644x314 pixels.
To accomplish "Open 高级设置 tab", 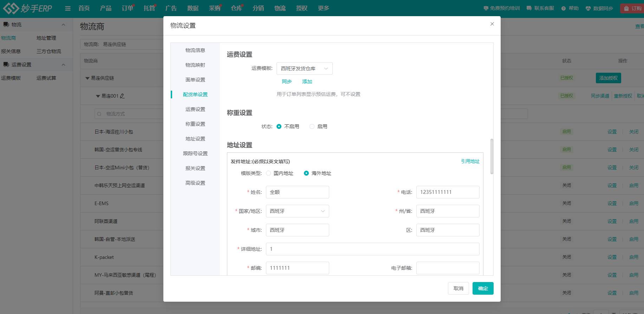I will click(x=195, y=183).
